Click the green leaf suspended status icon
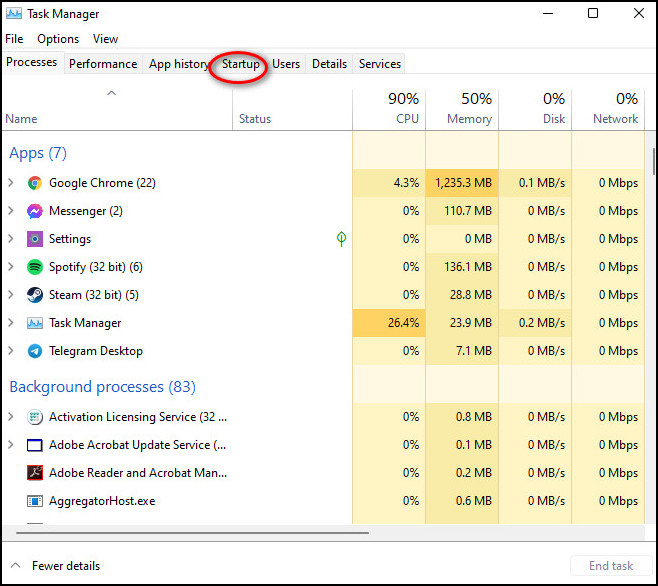This screenshot has width=658, height=586. [x=341, y=239]
